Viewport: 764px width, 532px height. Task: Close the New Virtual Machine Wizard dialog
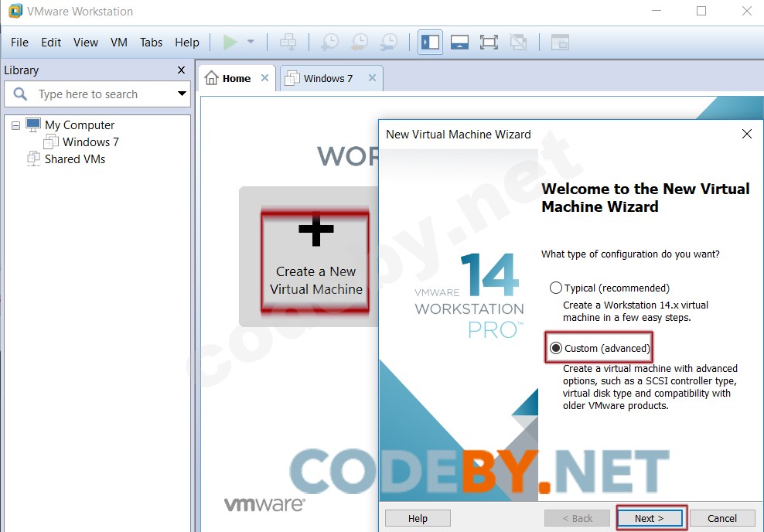(746, 134)
